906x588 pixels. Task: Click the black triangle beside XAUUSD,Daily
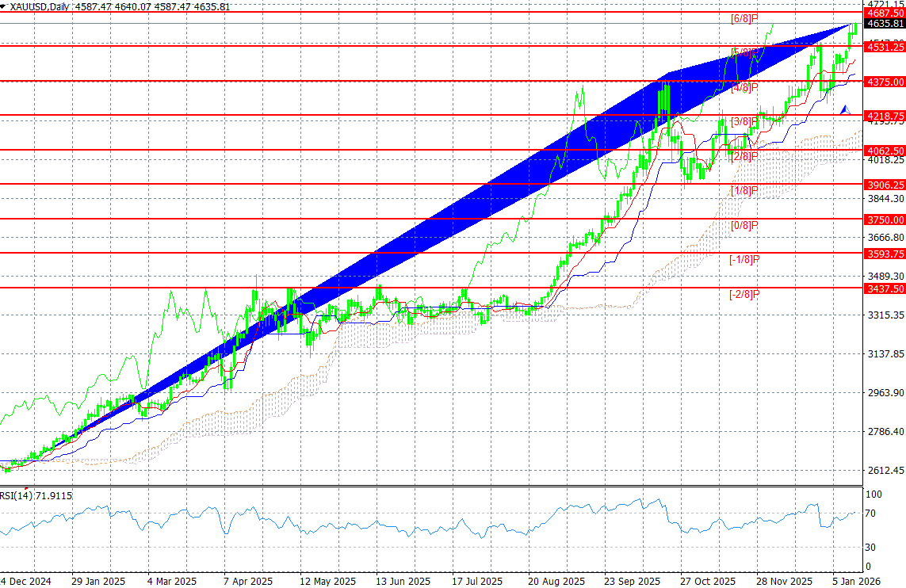[x=3, y=7]
